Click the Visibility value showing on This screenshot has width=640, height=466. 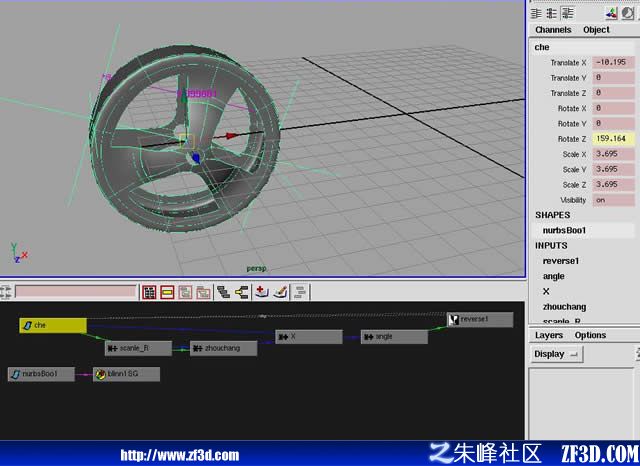[x=613, y=200]
